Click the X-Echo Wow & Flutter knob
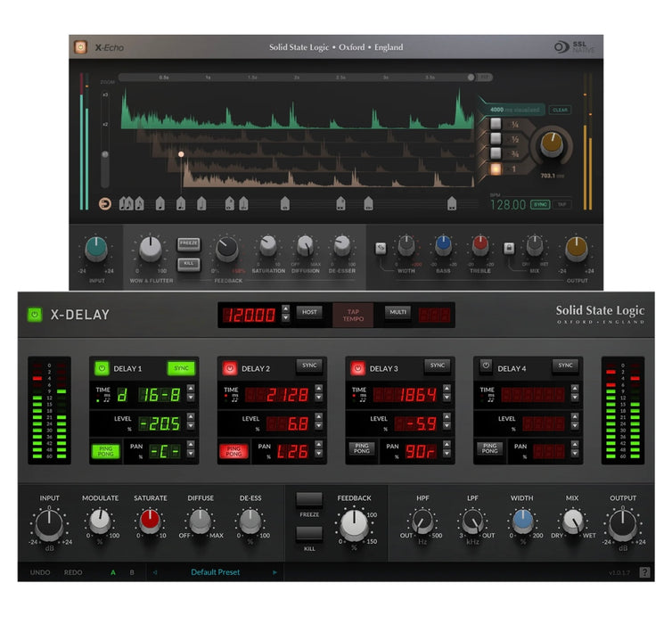Screen dimensions: 672x624 click(151, 249)
